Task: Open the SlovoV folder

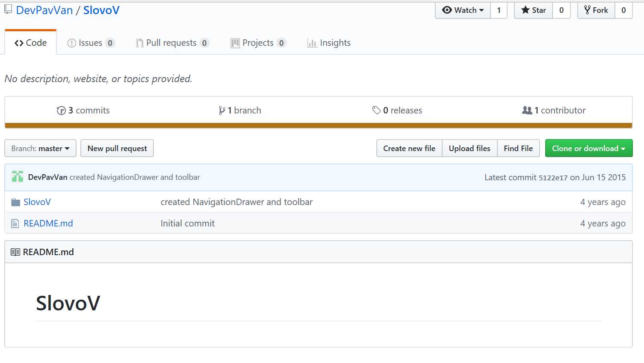Action: 37,202
